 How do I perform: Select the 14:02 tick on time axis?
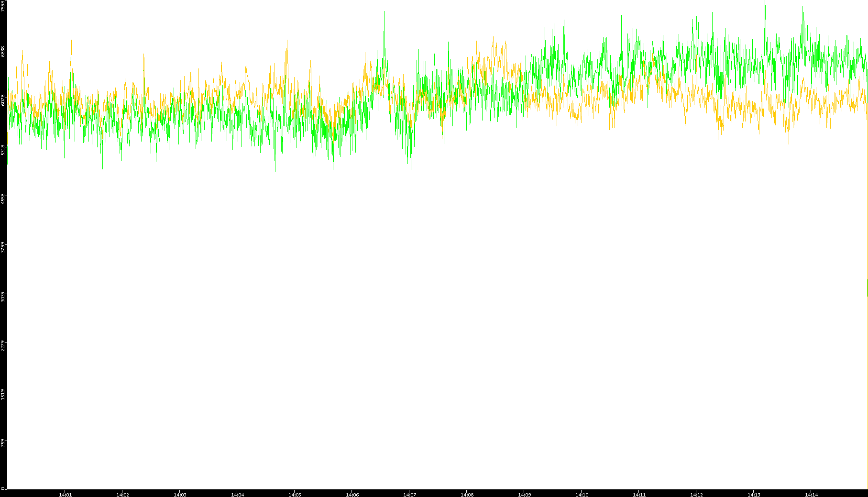pos(122,495)
